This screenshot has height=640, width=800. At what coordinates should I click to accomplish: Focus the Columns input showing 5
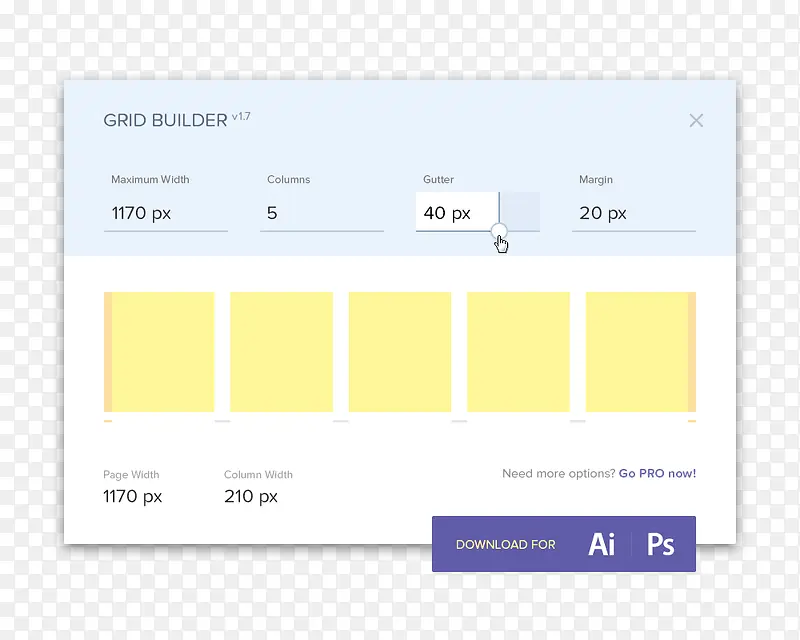[x=321, y=213]
